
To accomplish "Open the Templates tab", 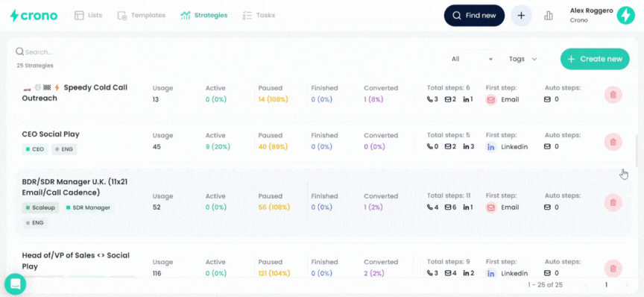I will coord(142,16).
